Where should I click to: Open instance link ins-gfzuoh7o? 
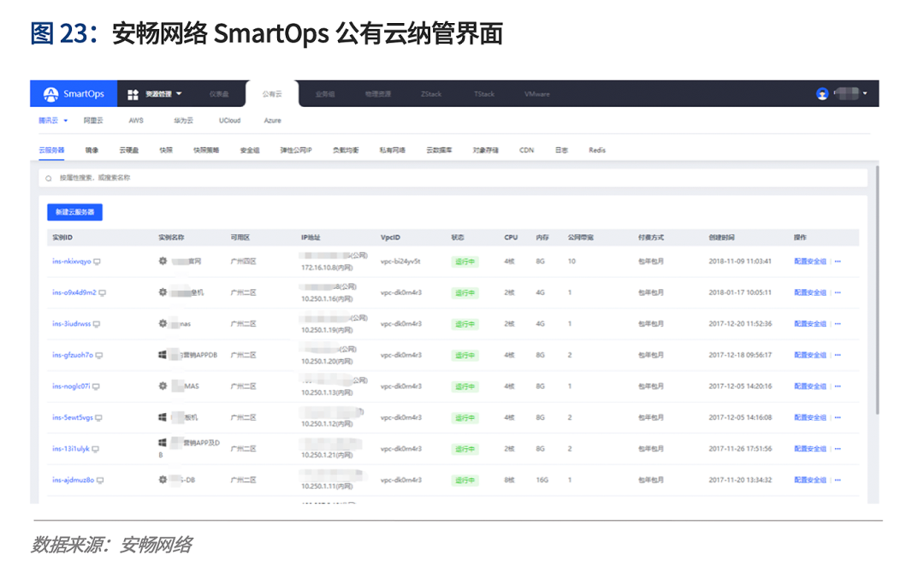click(x=73, y=356)
